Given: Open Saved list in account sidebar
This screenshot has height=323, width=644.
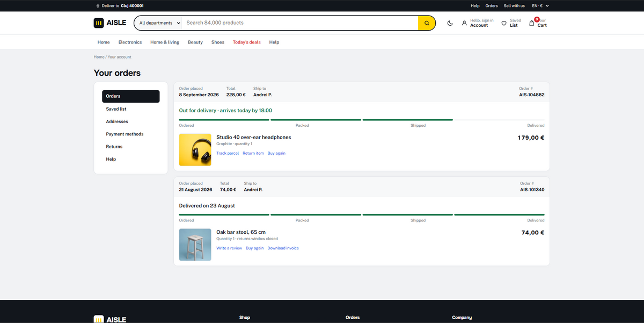Looking at the screenshot, I should tap(131, 109).
